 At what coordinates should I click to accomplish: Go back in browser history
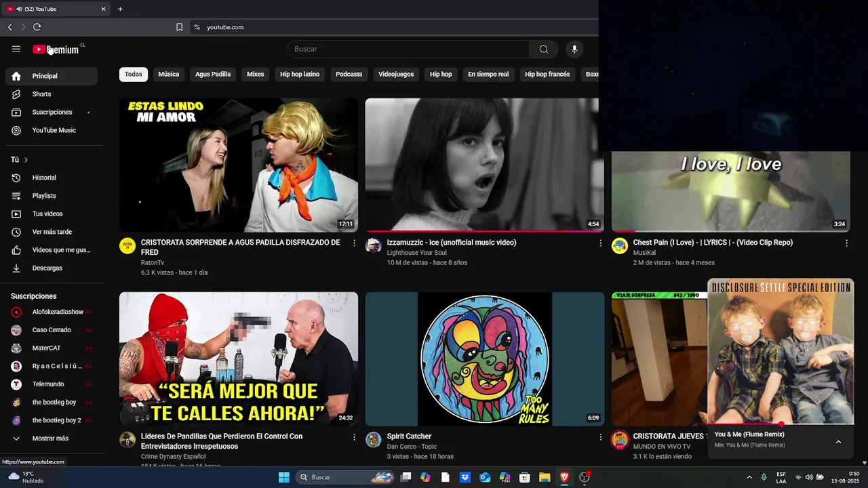coord(9,27)
